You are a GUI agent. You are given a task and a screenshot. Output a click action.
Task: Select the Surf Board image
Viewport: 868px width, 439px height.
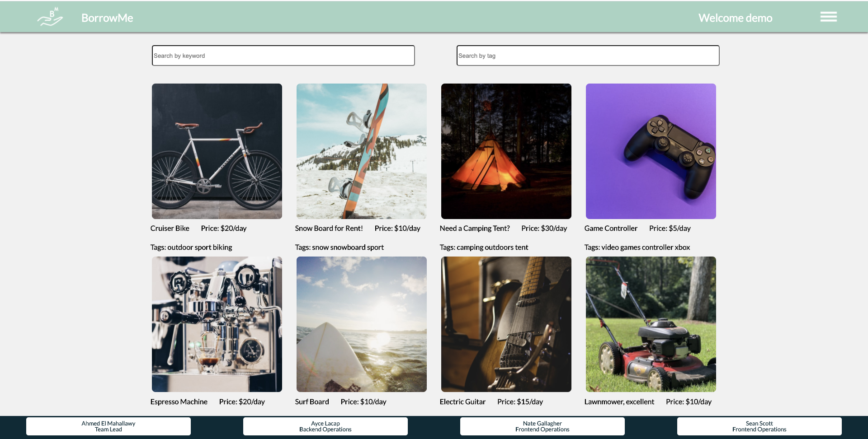[362, 324]
